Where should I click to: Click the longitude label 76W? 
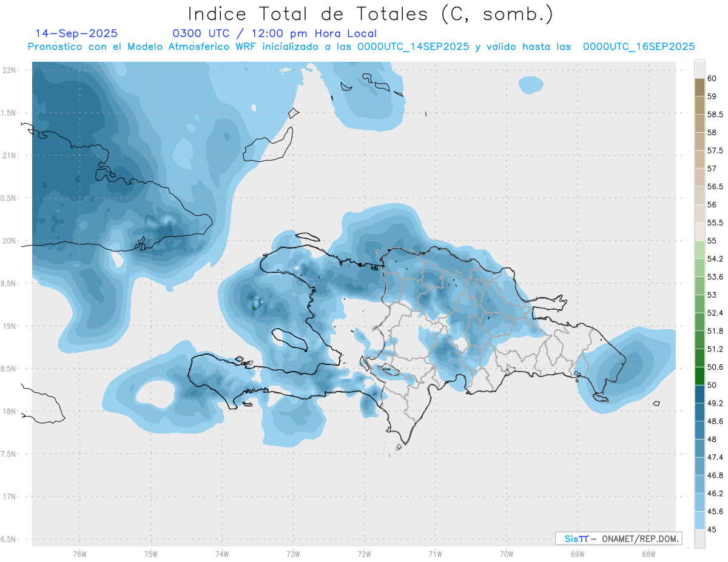pyautogui.click(x=79, y=554)
